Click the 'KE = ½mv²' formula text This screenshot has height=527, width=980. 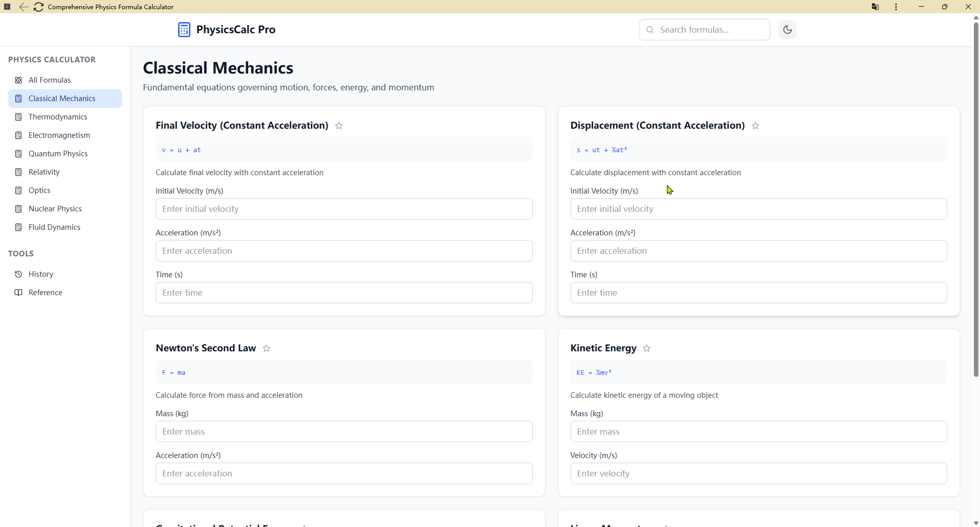(x=594, y=373)
